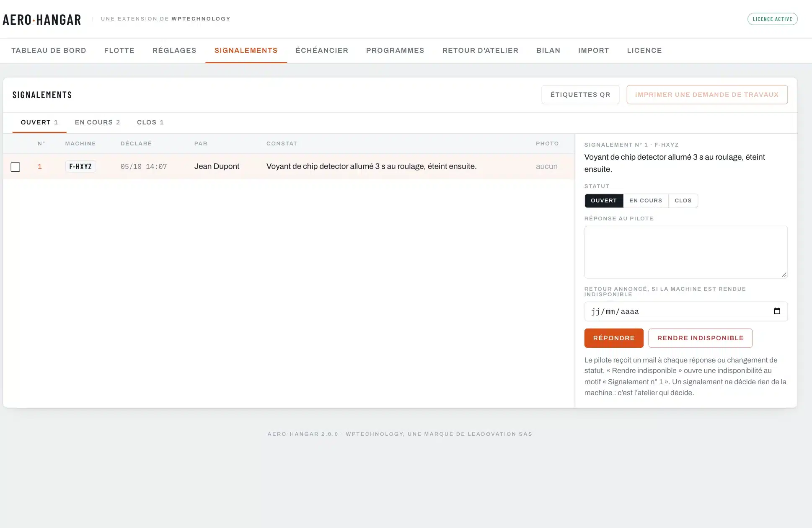Click the Constat column header
Viewport: 812px width, 528px height.
coord(282,143)
